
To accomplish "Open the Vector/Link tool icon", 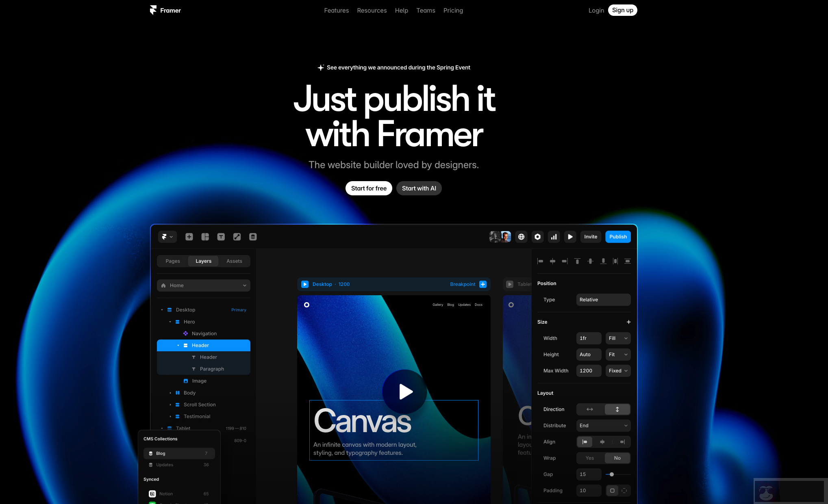I will click(x=237, y=237).
